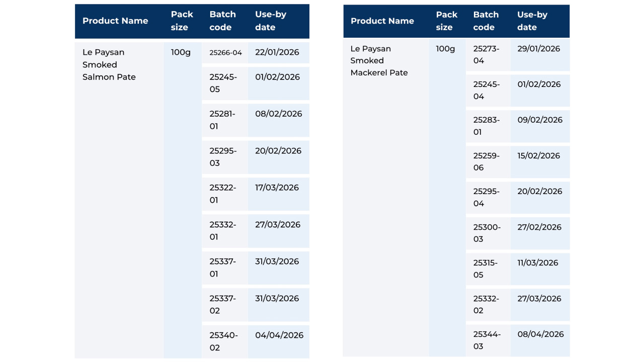Select use-by date 15/02/2026
This screenshot has height=362, width=644.
coord(539,156)
